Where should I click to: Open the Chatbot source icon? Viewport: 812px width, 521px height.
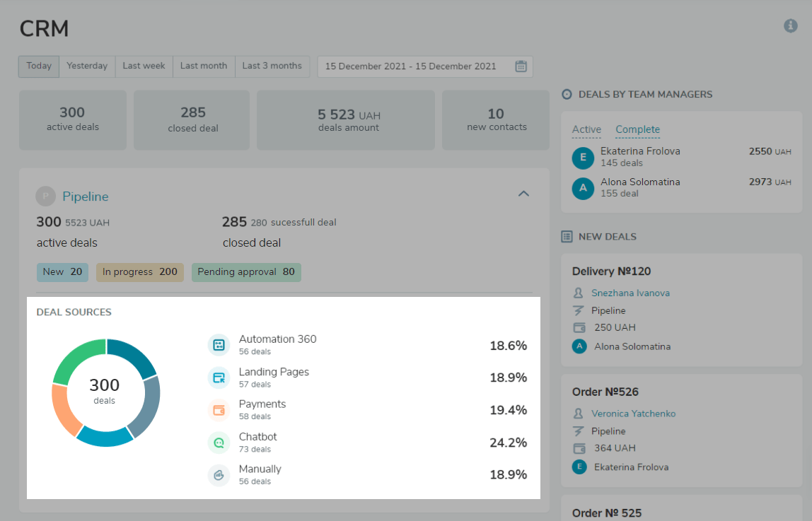pyautogui.click(x=219, y=442)
